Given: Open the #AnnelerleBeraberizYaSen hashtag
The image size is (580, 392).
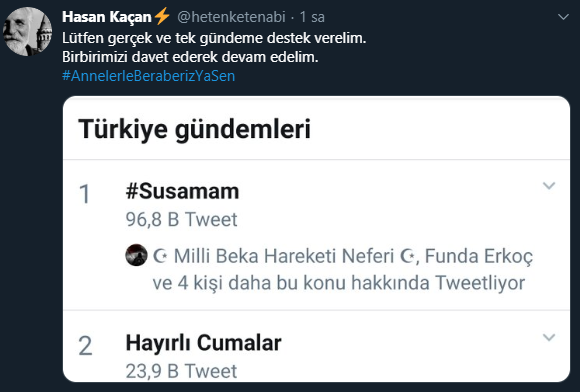Looking at the screenshot, I should pyautogui.click(x=148, y=76).
